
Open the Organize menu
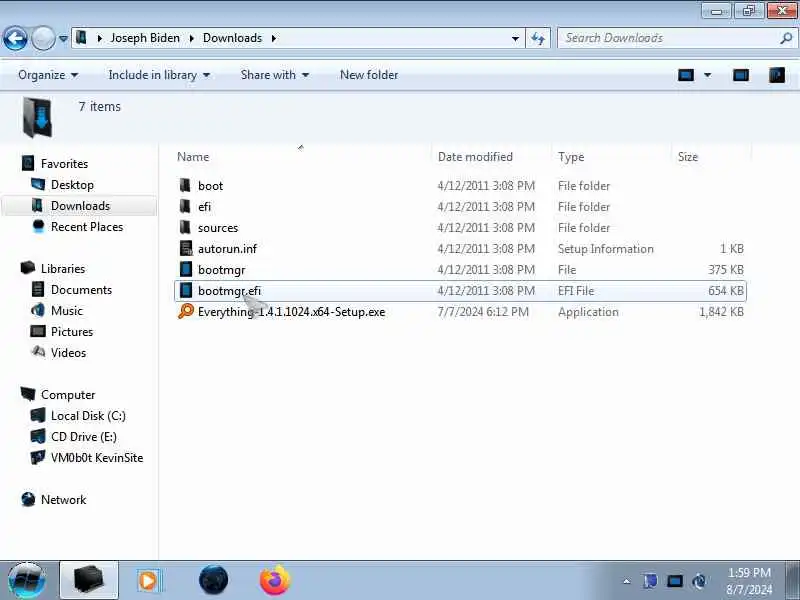pyautogui.click(x=48, y=75)
